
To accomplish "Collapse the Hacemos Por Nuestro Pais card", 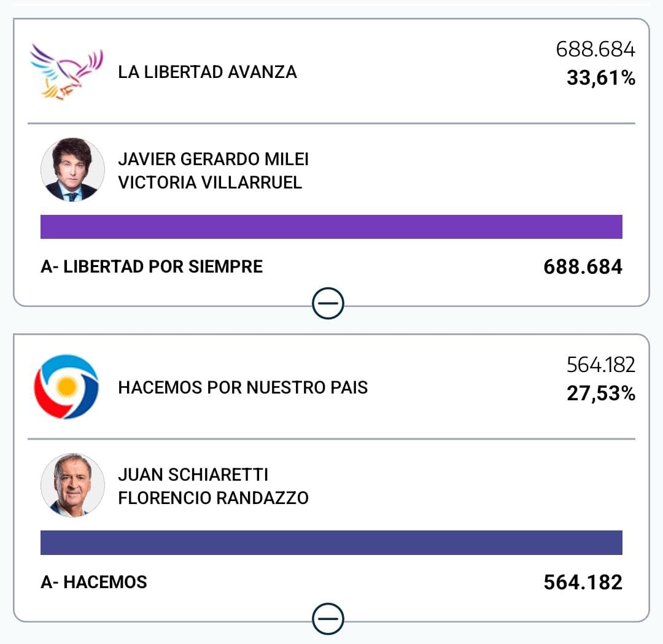I will coord(328,618).
